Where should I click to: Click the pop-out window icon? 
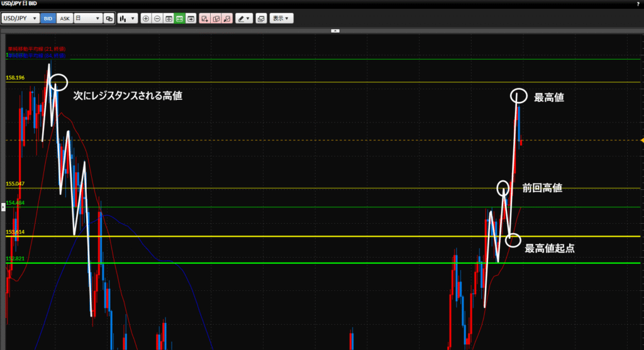[262, 19]
